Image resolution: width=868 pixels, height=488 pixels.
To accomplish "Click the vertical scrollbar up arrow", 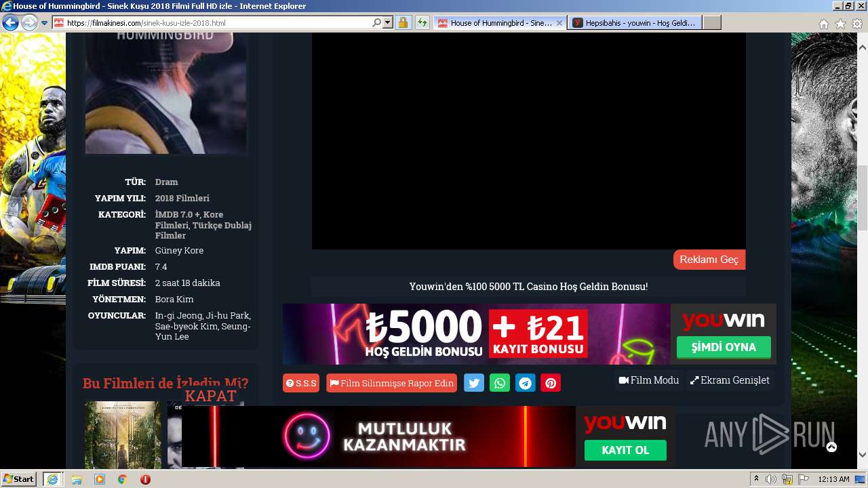I will 863,48.
